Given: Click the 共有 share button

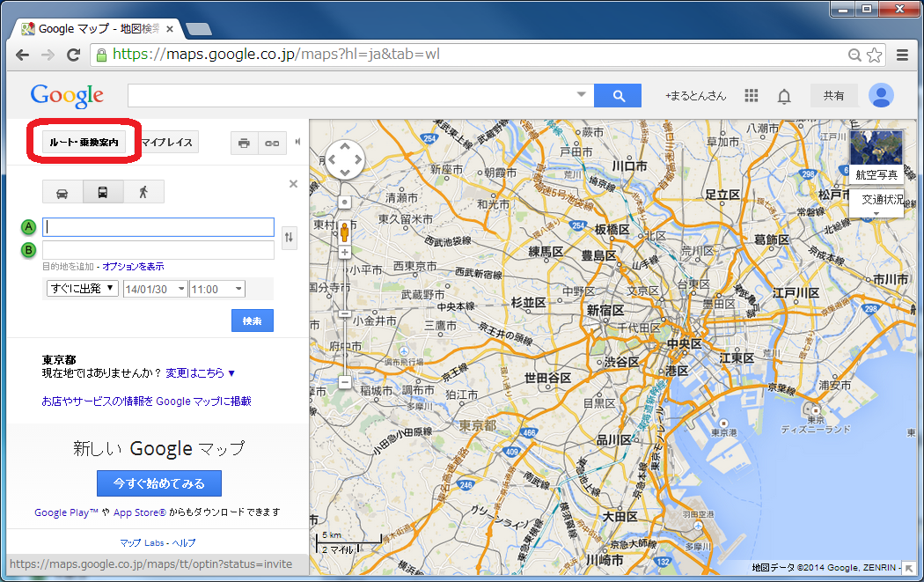Looking at the screenshot, I should coord(833,95).
